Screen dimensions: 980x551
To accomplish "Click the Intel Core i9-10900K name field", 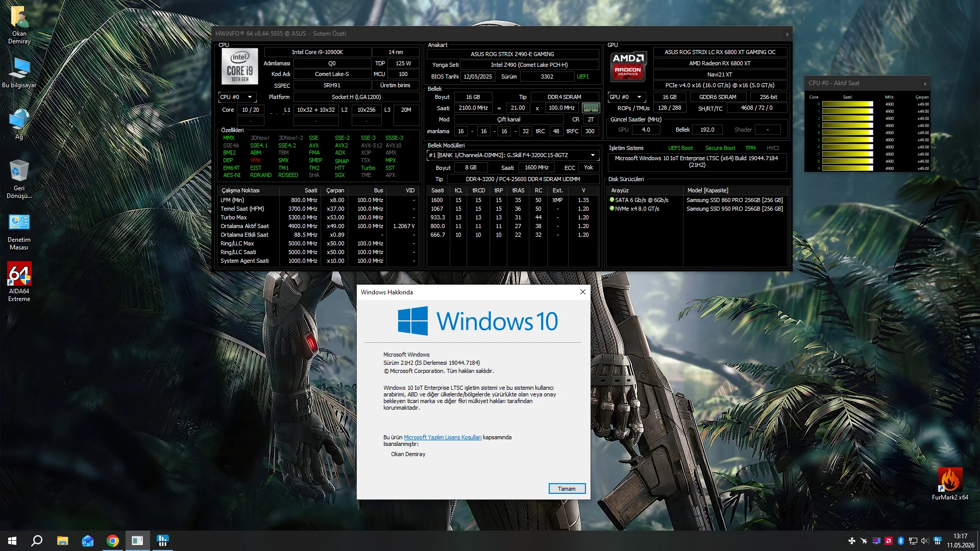I will (317, 52).
